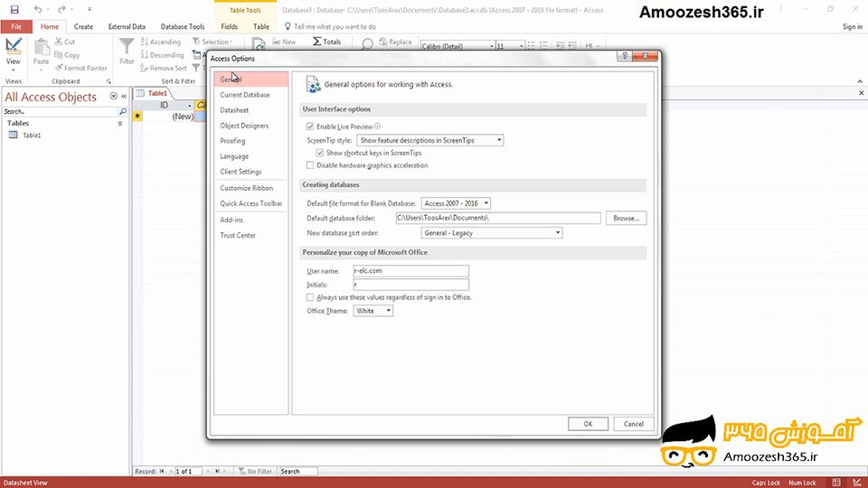This screenshot has width=868, height=488.
Task: Switch to the Create ribbon tab
Action: tap(83, 26)
